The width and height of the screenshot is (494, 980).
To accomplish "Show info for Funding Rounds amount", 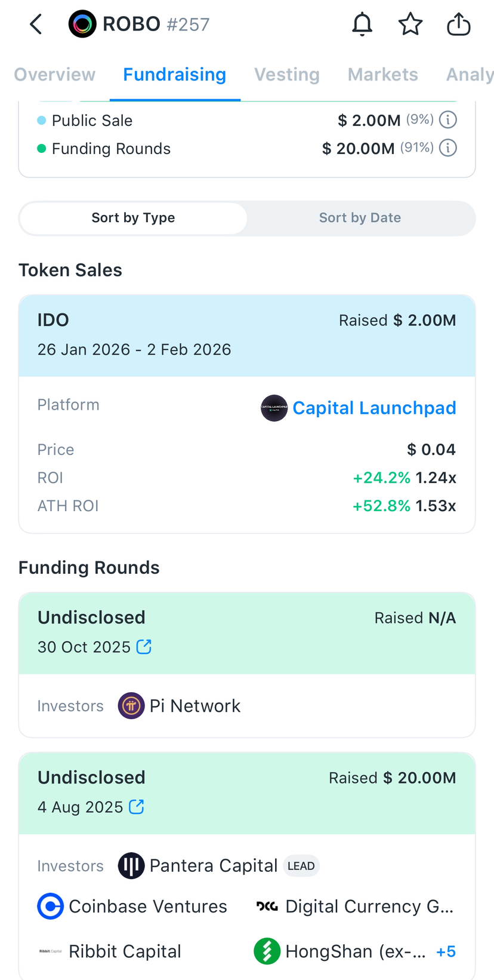I will [x=448, y=148].
